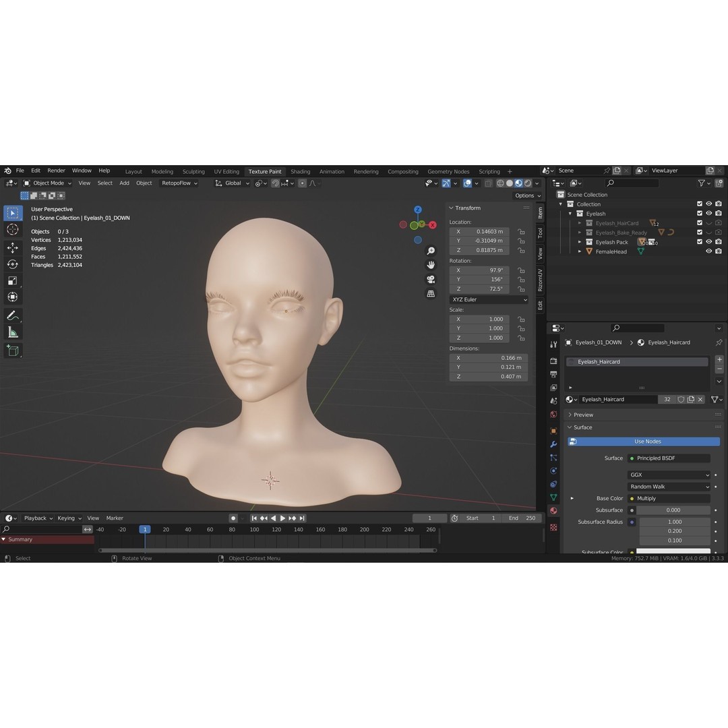Uncheck the Eyelash collection checkbox
This screenshot has height=728, width=728.
(x=700, y=214)
